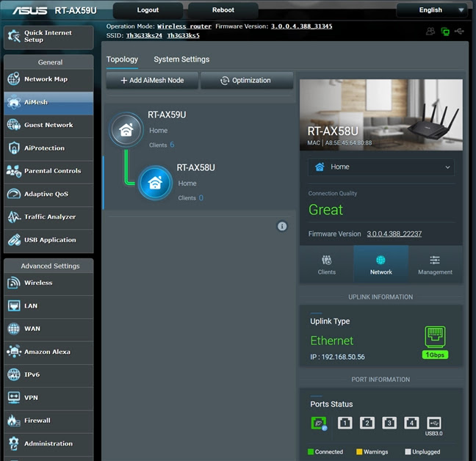Click the USB3.0 port status icon
476x461 pixels.
[x=434, y=423]
